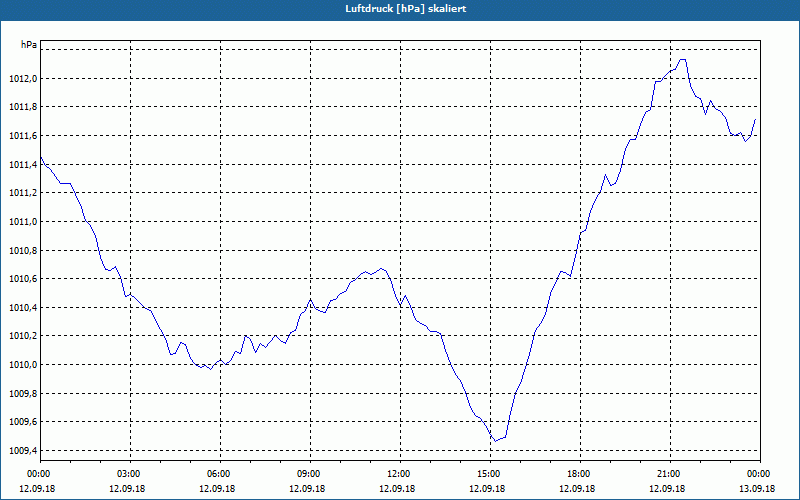This screenshot has width=800, height=500.
Task: Click the 1011,8 y-axis label
Action: click(22, 107)
